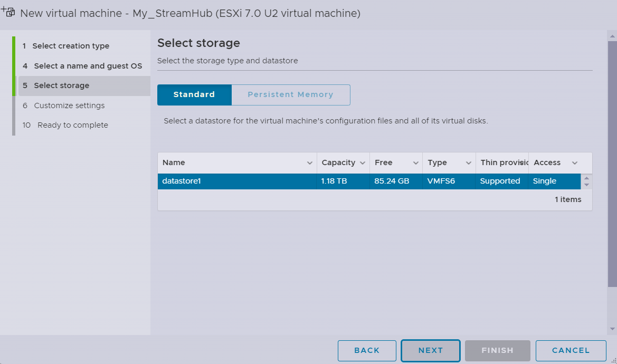
Task: Click the new virtual machine title icon
Action: (8, 12)
